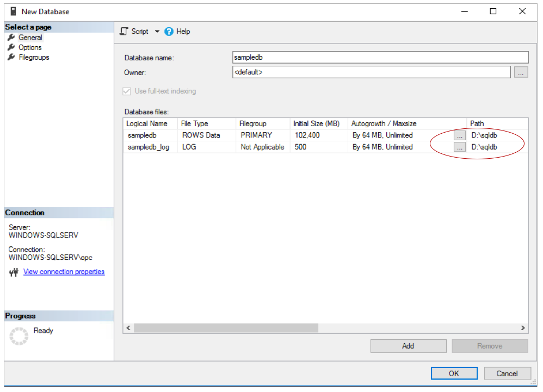Click the D:\sqldb path in sampledb_log row
This screenshot has height=392, width=543.
click(484, 147)
